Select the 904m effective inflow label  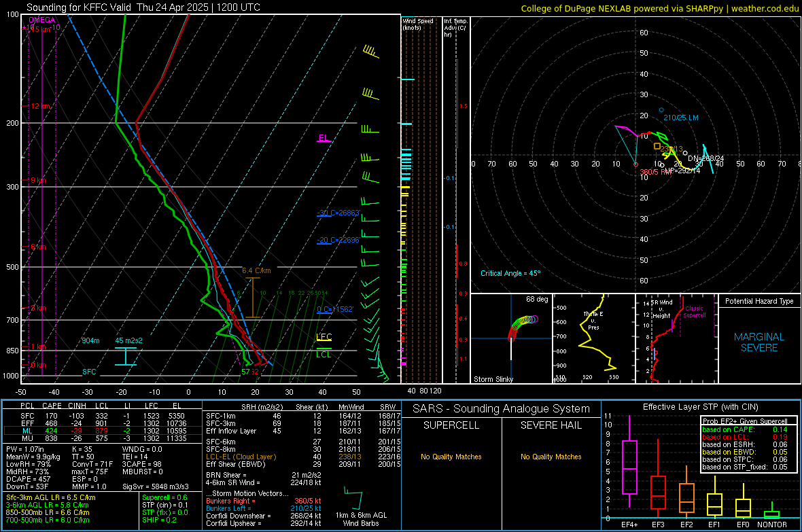[x=90, y=340]
